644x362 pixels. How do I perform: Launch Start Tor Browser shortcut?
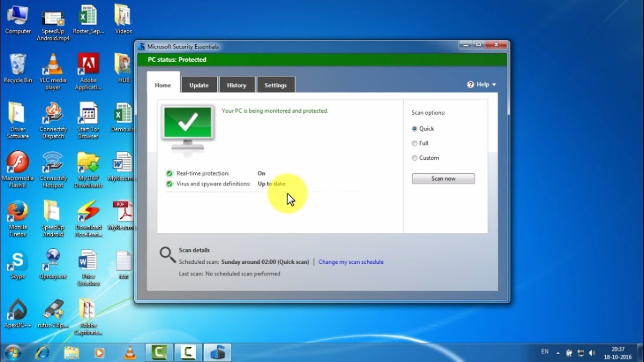(88, 120)
